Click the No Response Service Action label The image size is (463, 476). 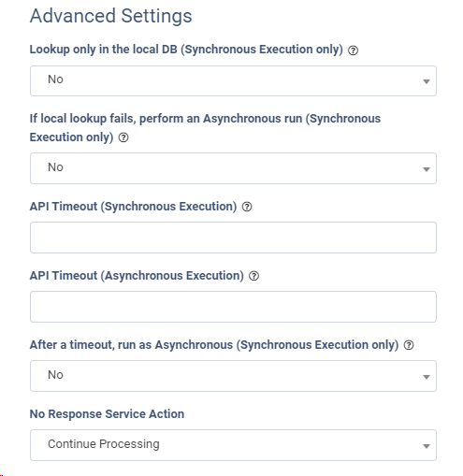107,414
